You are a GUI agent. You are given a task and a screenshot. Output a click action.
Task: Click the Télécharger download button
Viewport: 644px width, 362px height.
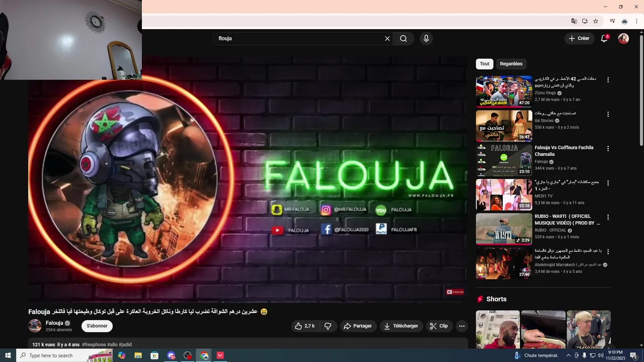point(401,326)
